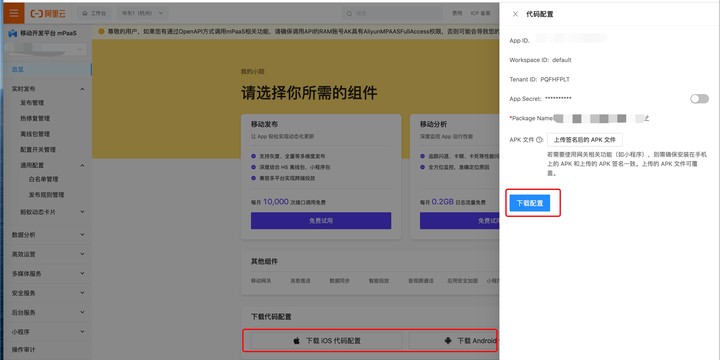Click 消息推送 under 其他组件
This screenshot has height=360, width=720.
(300, 281)
